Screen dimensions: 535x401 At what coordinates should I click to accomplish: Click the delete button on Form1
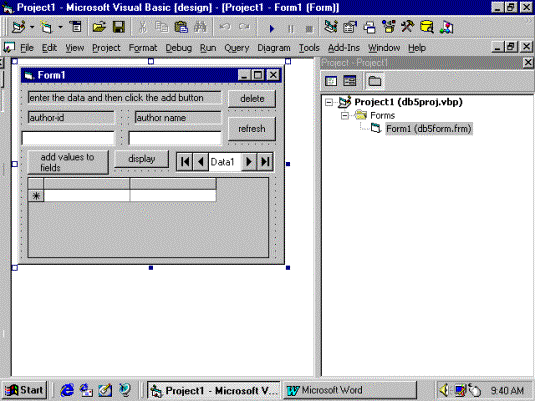coord(252,99)
